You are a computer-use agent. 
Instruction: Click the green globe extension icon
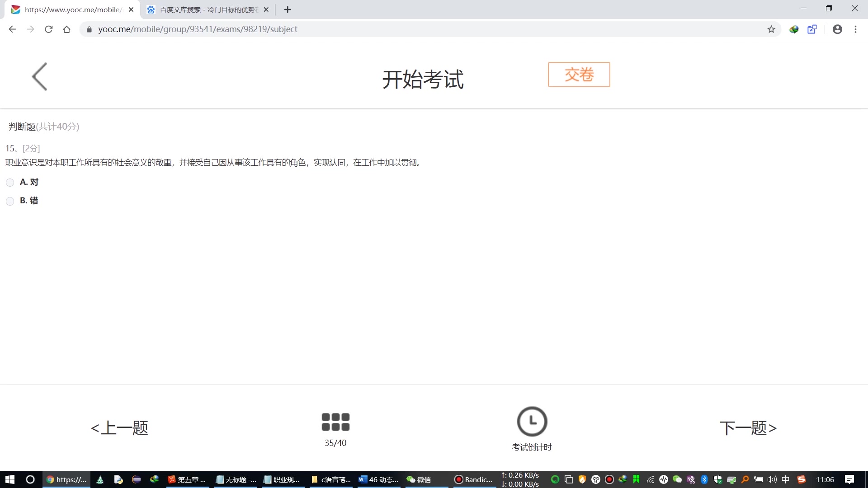click(x=794, y=29)
